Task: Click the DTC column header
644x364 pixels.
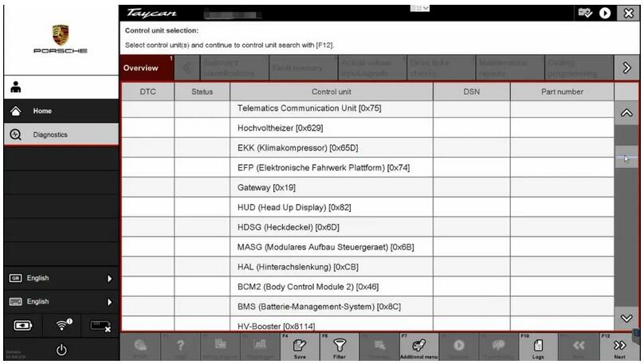Action: pos(148,92)
